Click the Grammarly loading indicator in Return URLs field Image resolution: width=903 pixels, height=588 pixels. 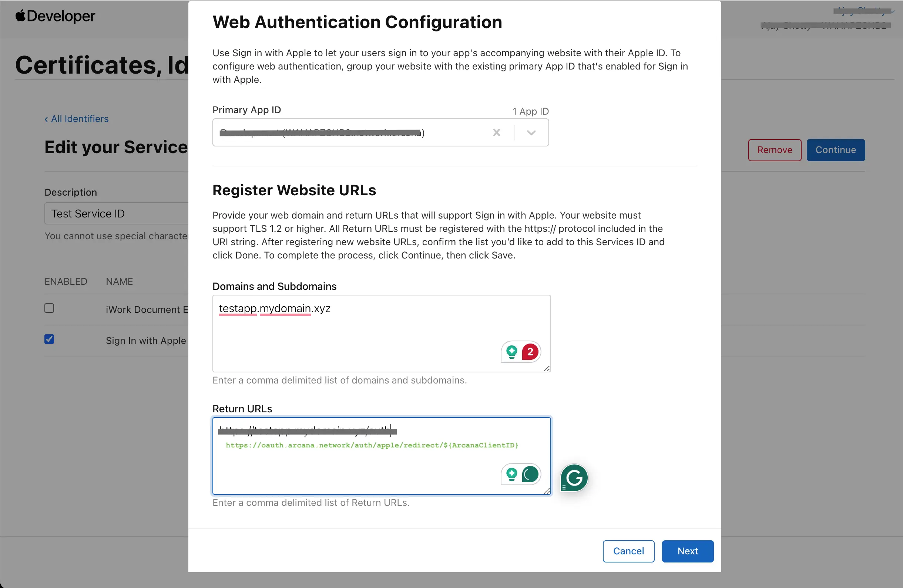pos(530,474)
